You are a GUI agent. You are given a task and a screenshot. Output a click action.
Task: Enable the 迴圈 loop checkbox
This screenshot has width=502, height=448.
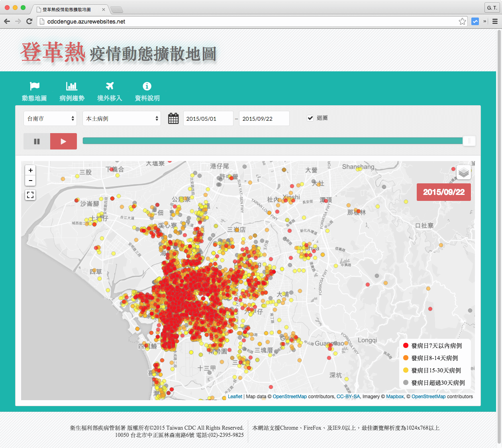pyautogui.click(x=310, y=118)
